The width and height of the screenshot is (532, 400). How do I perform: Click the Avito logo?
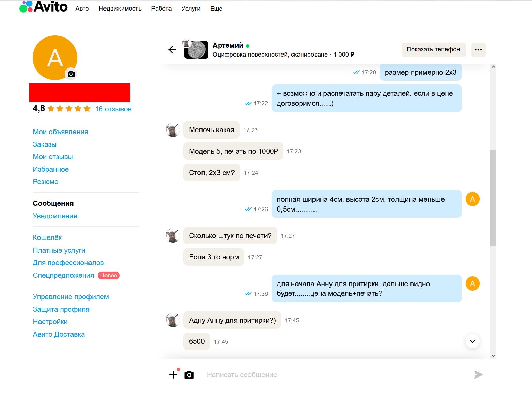44,7
